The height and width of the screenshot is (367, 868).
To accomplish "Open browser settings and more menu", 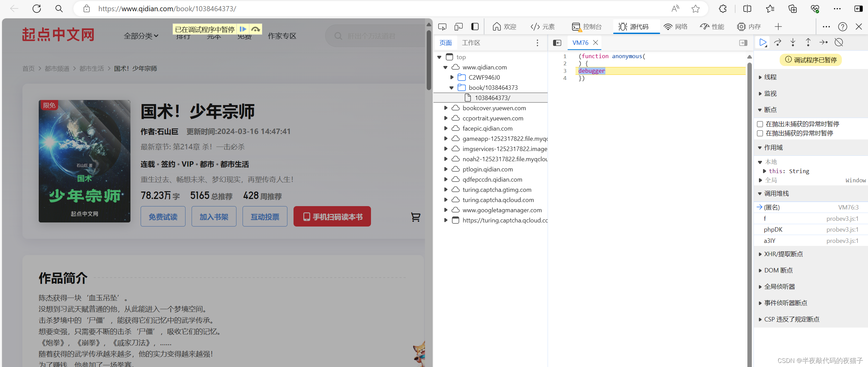I will click(x=837, y=9).
